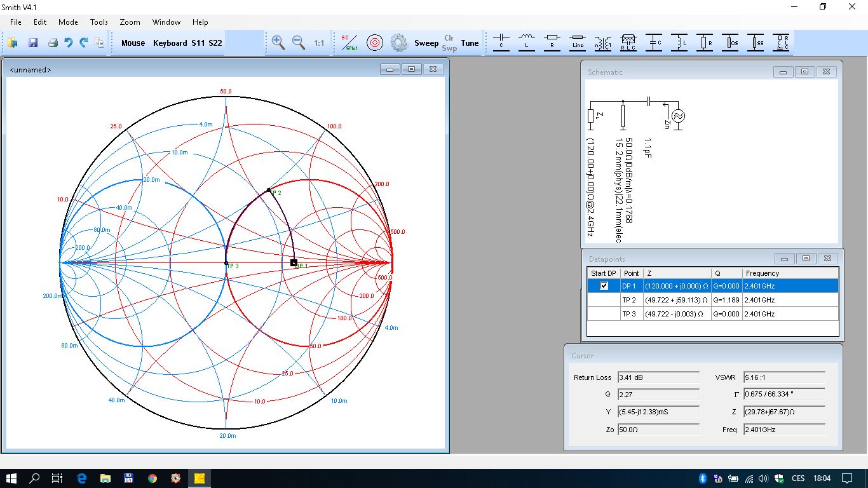Open the Tools menu

[x=98, y=22]
